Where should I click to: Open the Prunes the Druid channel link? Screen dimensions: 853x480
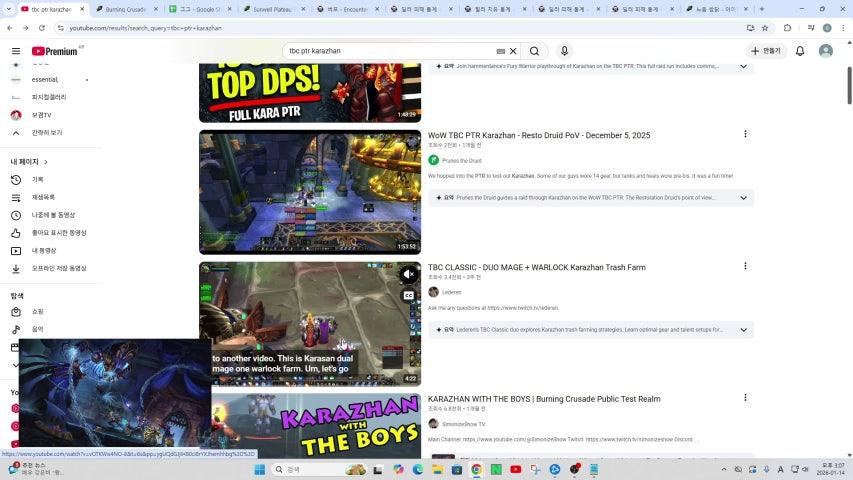tap(461, 160)
